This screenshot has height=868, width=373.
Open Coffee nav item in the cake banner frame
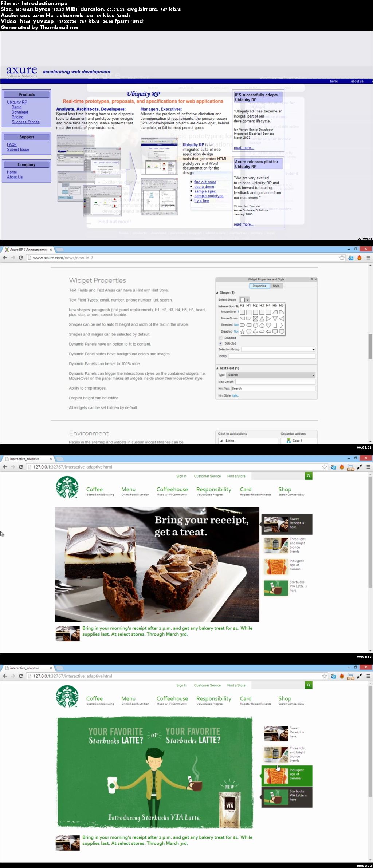pos(94,489)
